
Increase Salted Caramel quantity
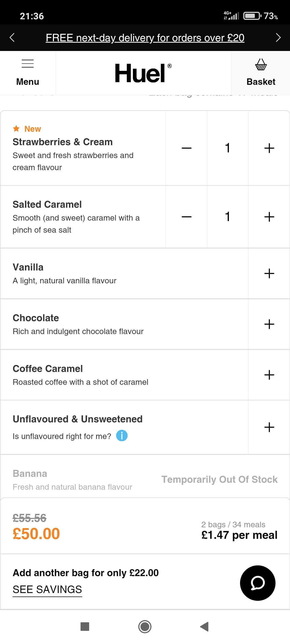coord(269,217)
